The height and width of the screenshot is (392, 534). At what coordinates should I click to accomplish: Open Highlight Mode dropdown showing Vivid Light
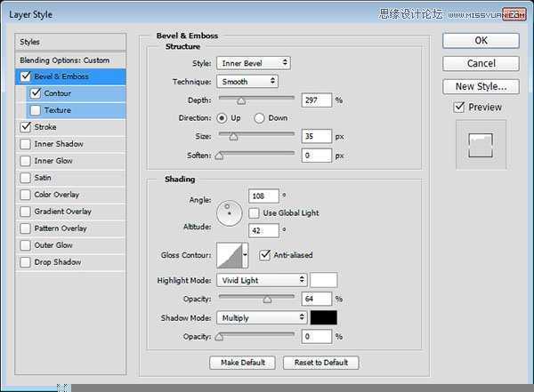pos(262,280)
